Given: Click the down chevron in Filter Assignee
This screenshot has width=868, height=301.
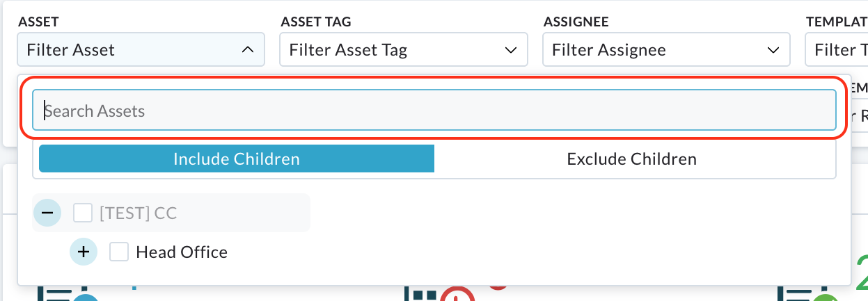Looking at the screenshot, I should [x=772, y=50].
